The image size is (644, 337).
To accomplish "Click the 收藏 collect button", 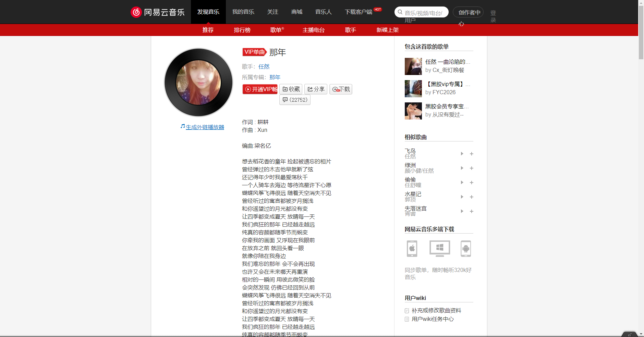I will coord(291,89).
